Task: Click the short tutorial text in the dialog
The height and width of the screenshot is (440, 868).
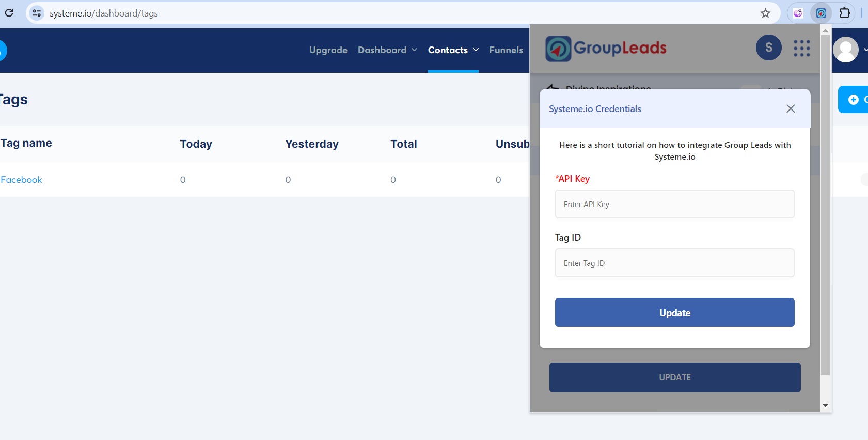Action: pyautogui.click(x=675, y=151)
